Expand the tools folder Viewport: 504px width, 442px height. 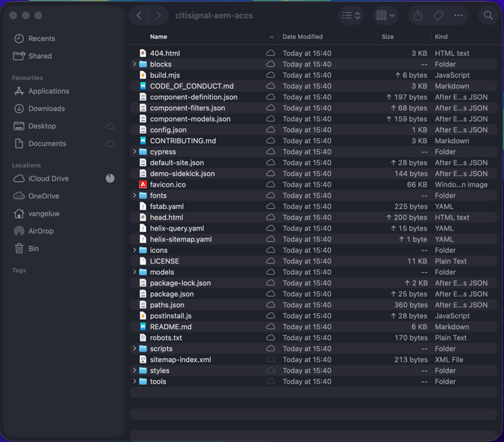[134, 381]
